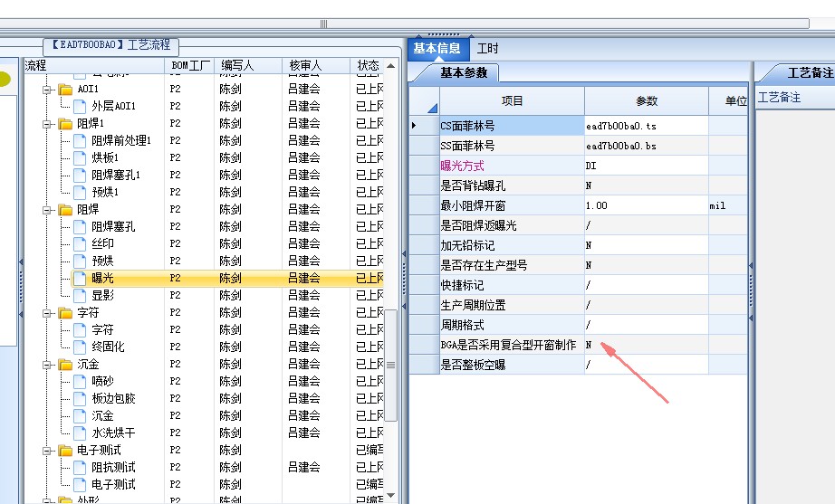This screenshot has width=835, height=504.
Task: Collapse the AOI1 tree node
Action: pos(47,90)
